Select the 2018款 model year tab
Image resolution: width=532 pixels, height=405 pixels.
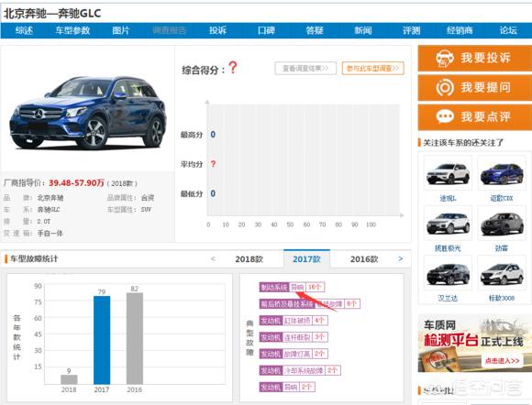[249, 259]
